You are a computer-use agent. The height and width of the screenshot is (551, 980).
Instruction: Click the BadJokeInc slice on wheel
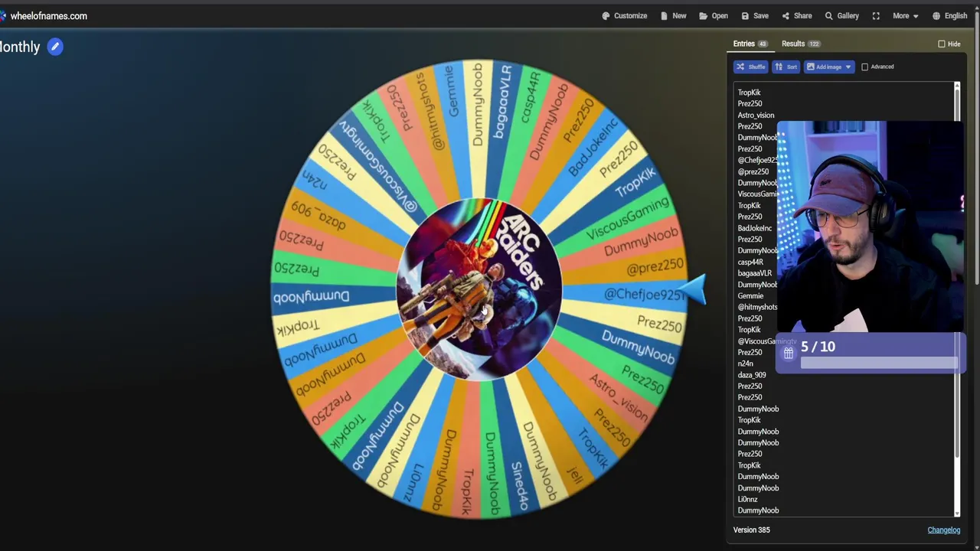point(595,147)
